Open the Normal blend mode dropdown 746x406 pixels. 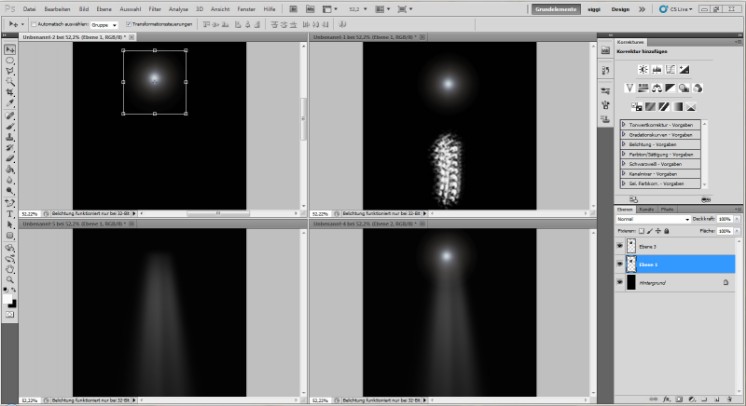pyautogui.click(x=652, y=218)
